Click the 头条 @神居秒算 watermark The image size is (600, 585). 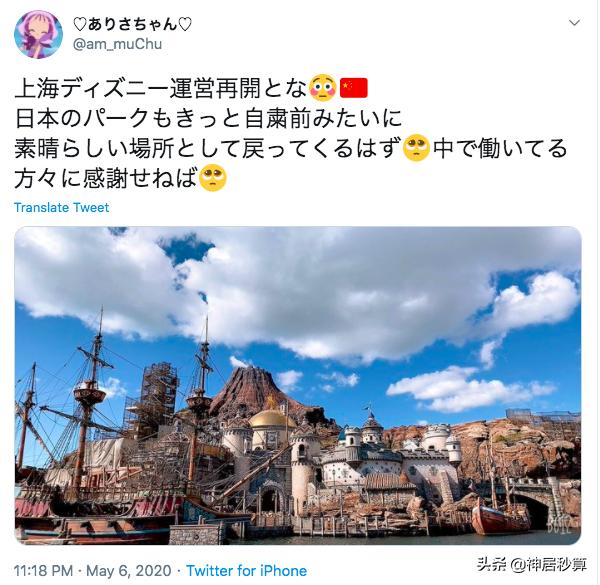532,564
